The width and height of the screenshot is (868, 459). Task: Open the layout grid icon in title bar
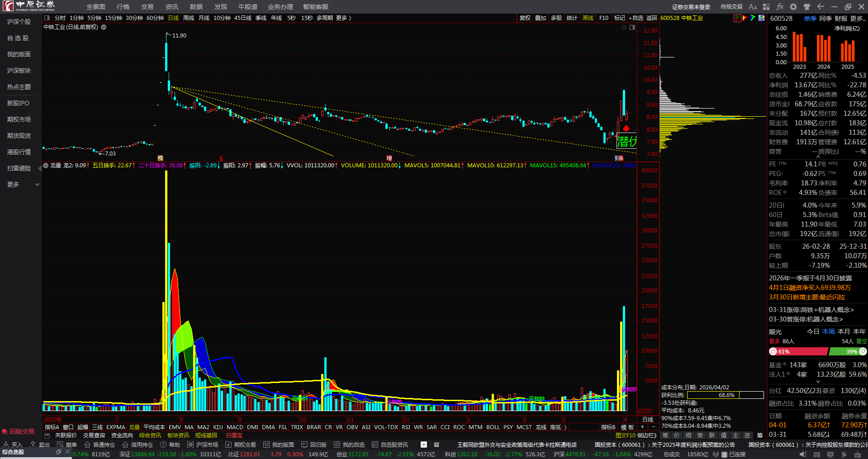click(x=766, y=7)
